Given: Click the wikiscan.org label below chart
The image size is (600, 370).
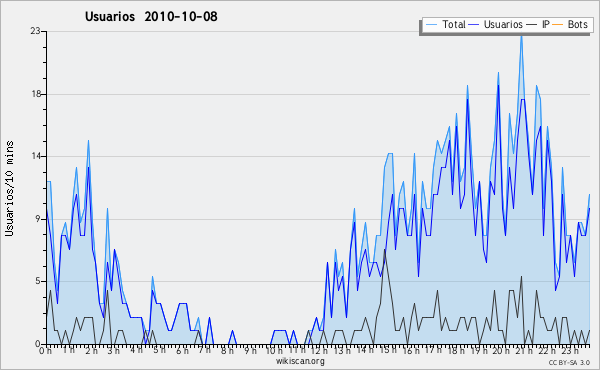Looking at the screenshot, I should [x=300, y=361].
